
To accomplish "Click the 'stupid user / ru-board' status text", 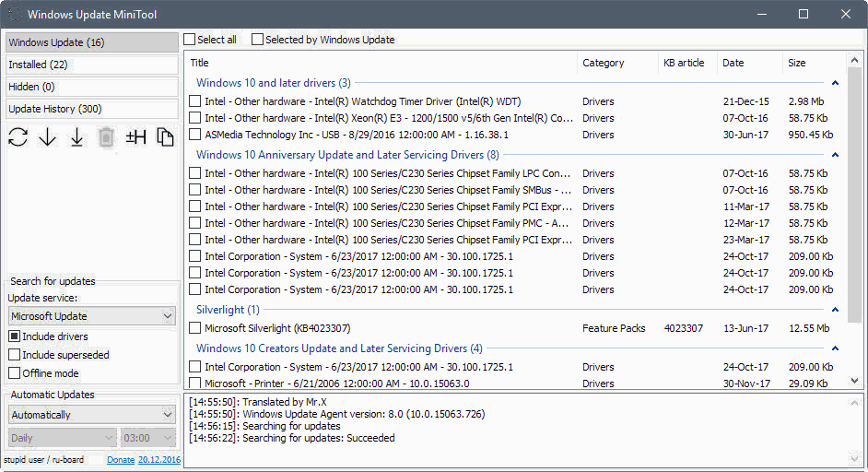I will [x=43, y=460].
